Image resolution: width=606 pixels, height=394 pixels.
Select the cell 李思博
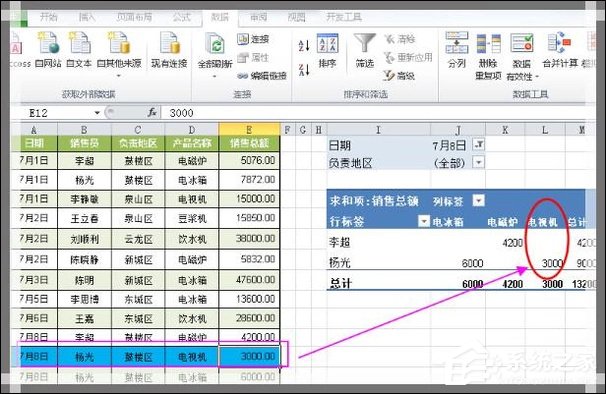84,299
